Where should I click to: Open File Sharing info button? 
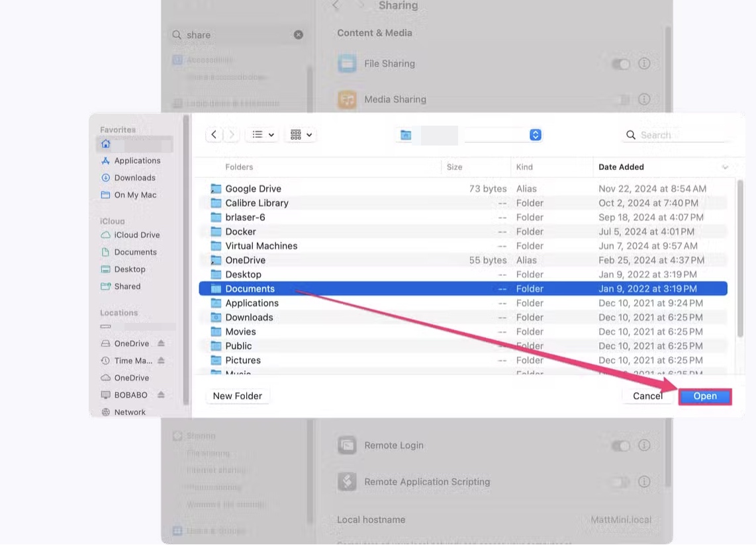click(644, 63)
